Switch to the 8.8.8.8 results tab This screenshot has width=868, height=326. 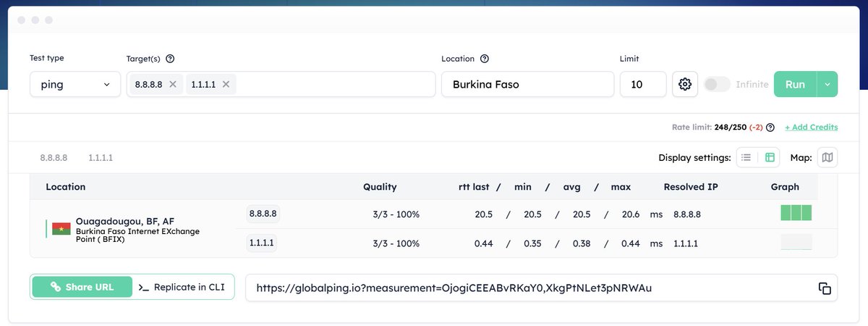(x=54, y=157)
